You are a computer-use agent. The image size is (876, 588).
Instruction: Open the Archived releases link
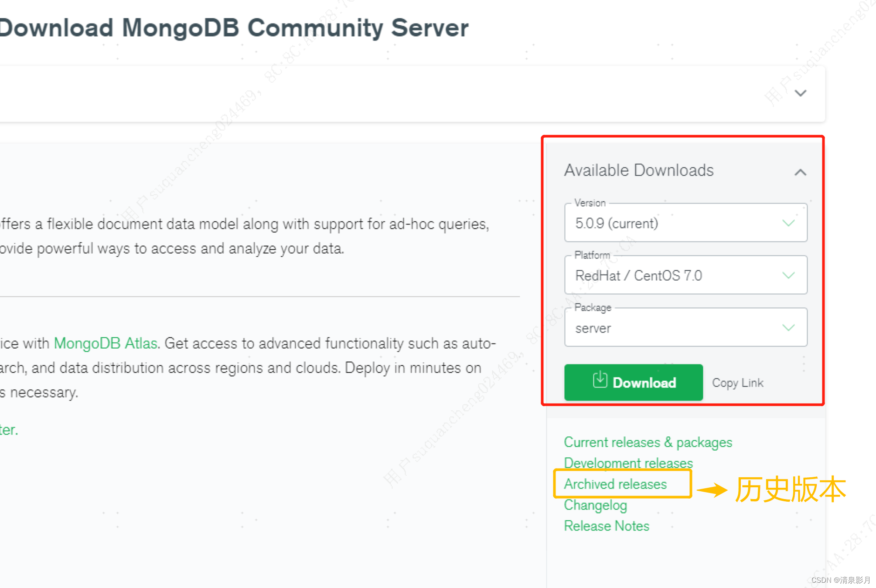[x=615, y=484]
